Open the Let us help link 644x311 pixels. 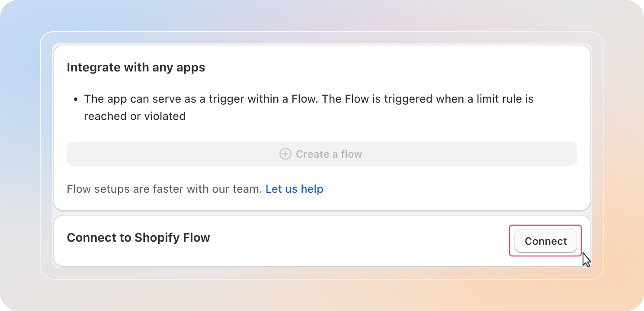pos(295,189)
